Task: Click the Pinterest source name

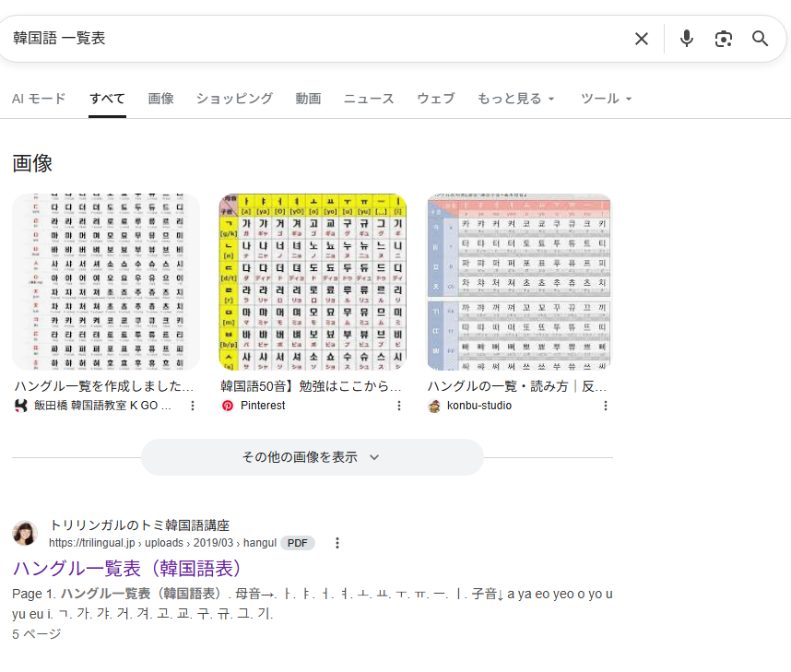Action: tap(263, 406)
